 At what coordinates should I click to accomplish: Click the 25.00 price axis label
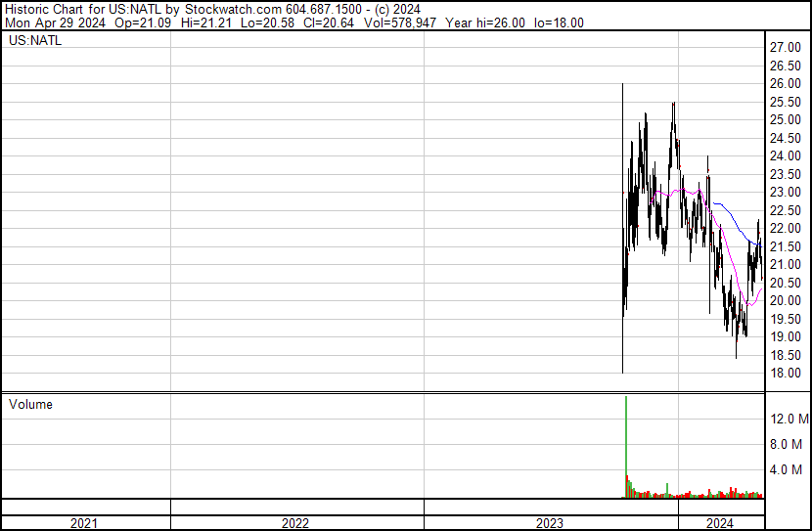coord(785,120)
